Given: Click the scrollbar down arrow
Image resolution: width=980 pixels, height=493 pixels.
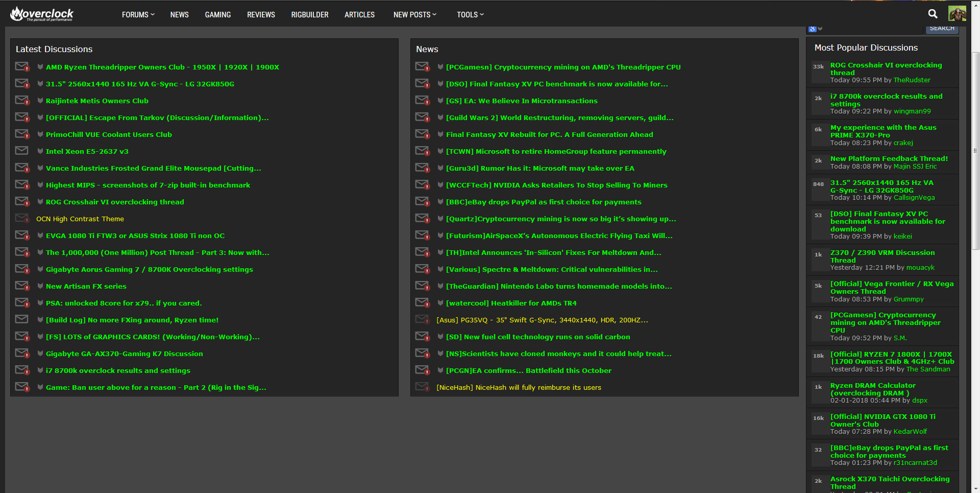Looking at the screenshot, I should 975,489.
